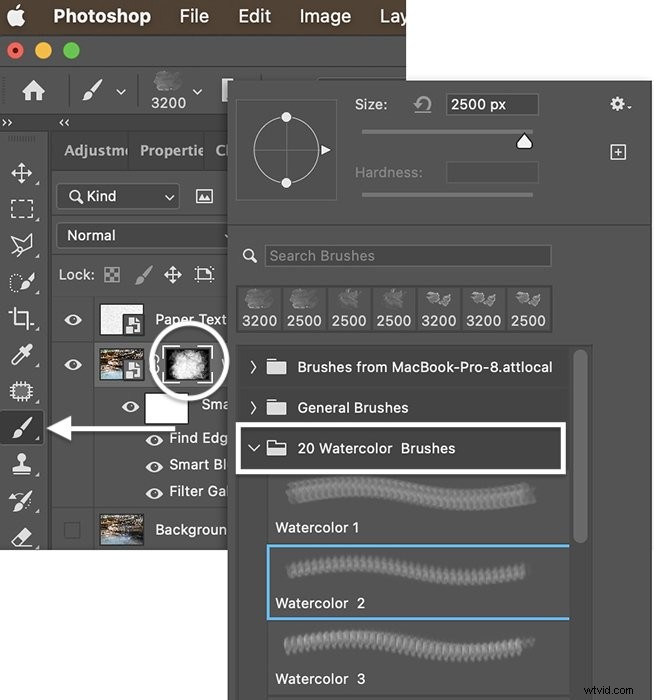Select the Clone Stamp tool
This screenshot has width=654, height=700.
click(21, 464)
